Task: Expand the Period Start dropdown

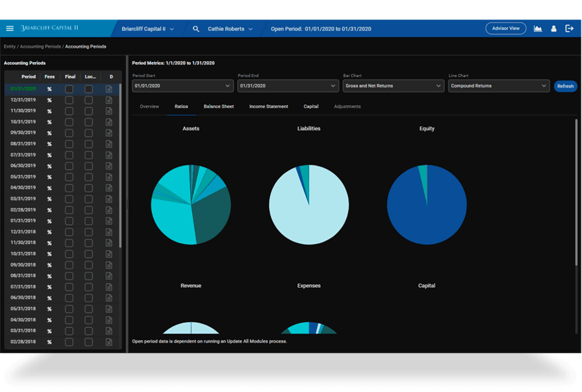Action: point(183,85)
